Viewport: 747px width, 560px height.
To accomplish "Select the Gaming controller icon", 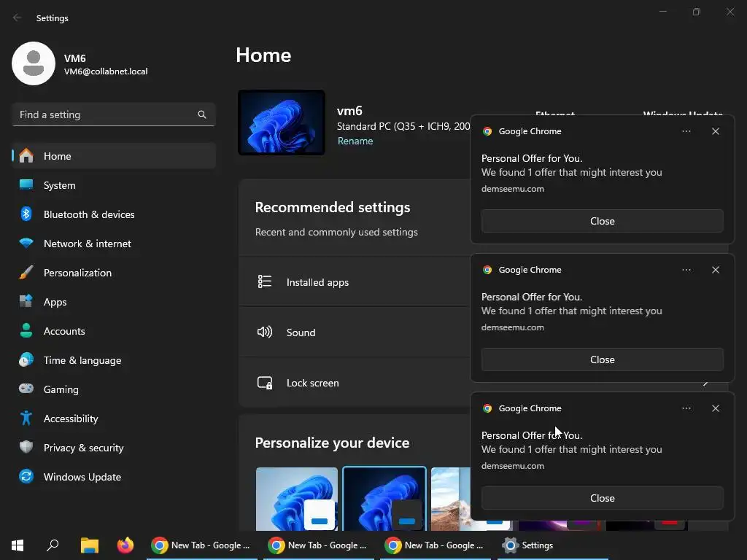I will pyautogui.click(x=26, y=389).
